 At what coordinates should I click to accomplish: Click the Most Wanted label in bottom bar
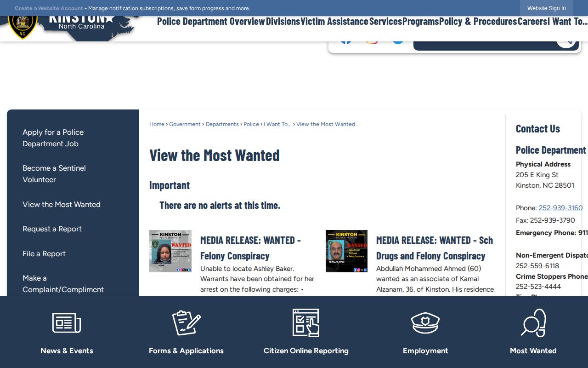(533, 351)
